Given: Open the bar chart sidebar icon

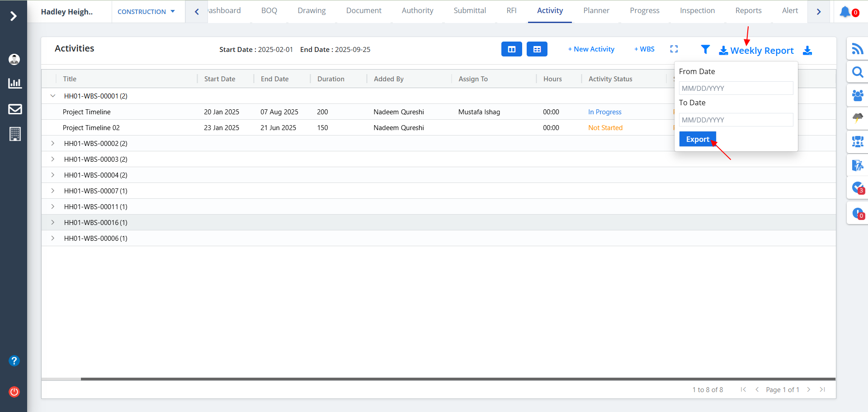Looking at the screenshot, I should click(15, 83).
